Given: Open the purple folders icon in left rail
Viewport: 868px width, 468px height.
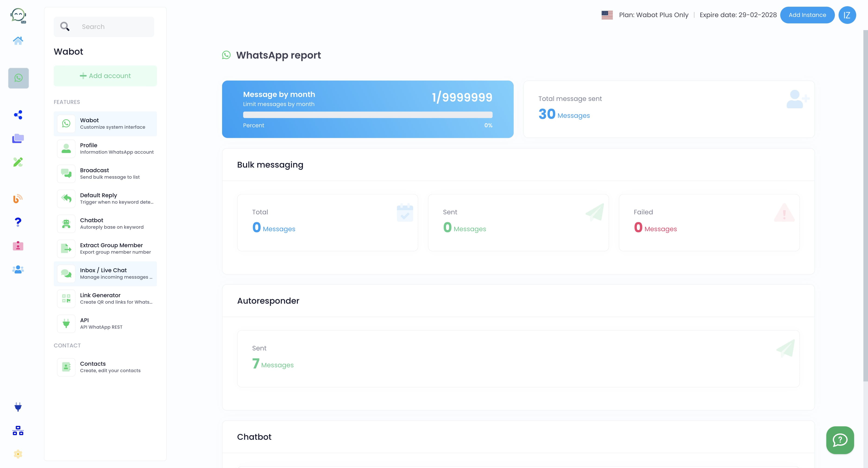Looking at the screenshot, I should tap(18, 138).
